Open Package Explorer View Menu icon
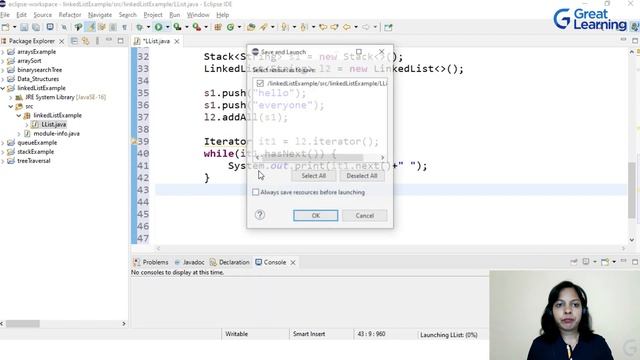640x360 pixels. pos(97,41)
